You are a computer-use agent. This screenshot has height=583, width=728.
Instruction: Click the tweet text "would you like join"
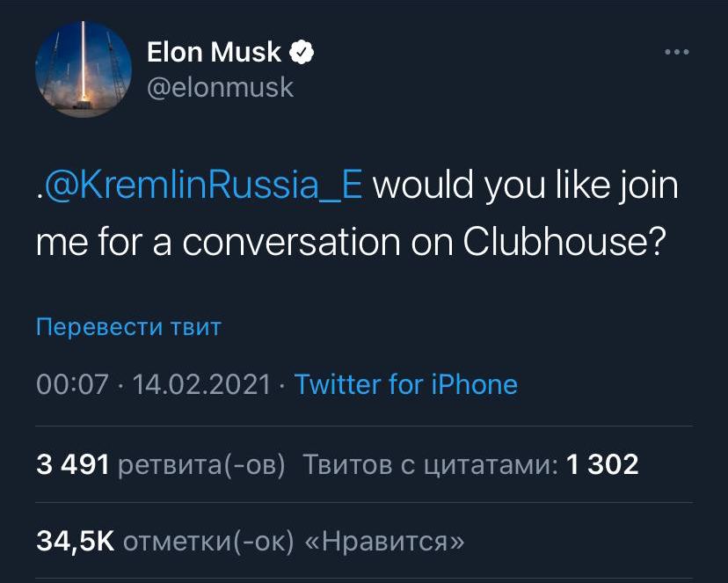526,187
